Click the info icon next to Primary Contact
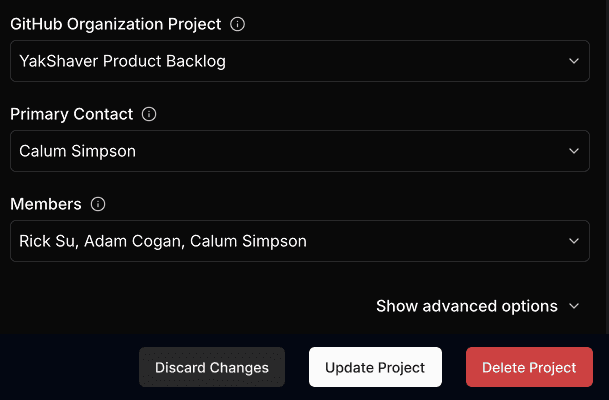 click(x=149, y=114)
